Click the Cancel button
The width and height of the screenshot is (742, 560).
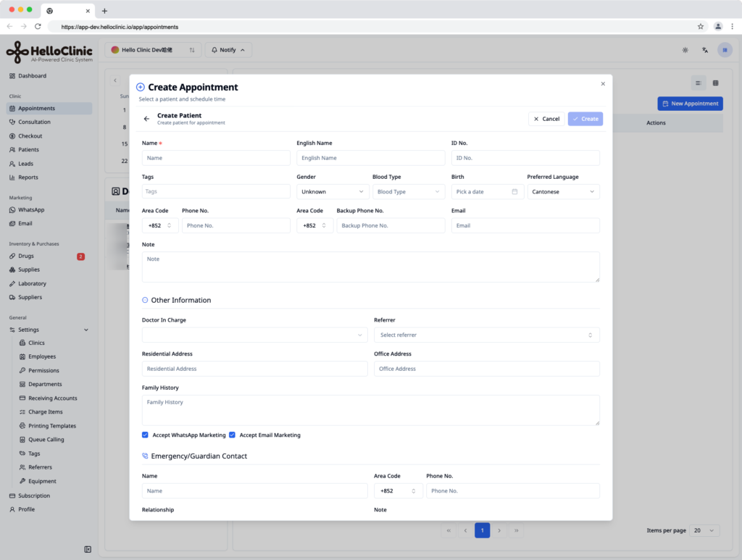tap(546, 119)
